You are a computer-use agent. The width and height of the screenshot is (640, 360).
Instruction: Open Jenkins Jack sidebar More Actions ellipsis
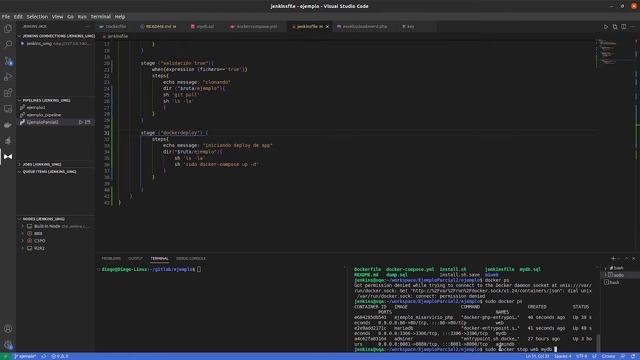(x=87, y=27)
